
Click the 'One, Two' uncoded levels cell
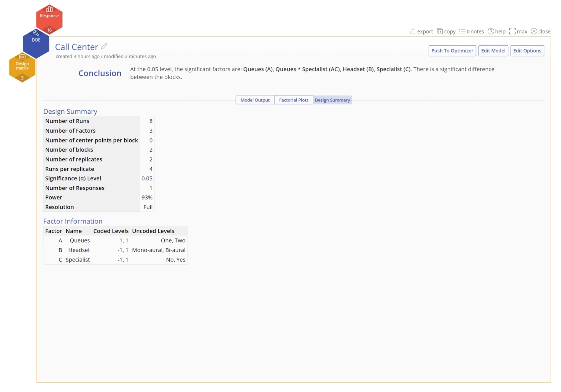pyautogui.click(x=173, y=240)
